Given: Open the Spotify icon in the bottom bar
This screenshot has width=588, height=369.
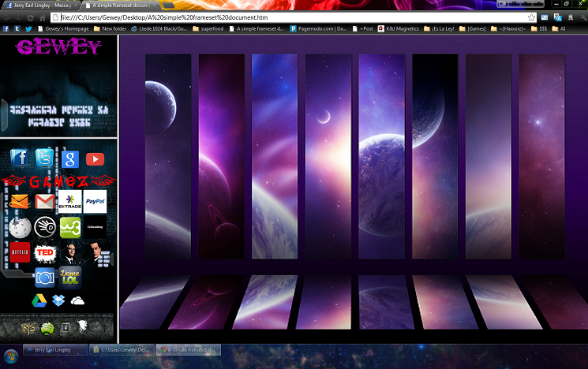Looking at the screenshot, I should [x=47, y=328].
